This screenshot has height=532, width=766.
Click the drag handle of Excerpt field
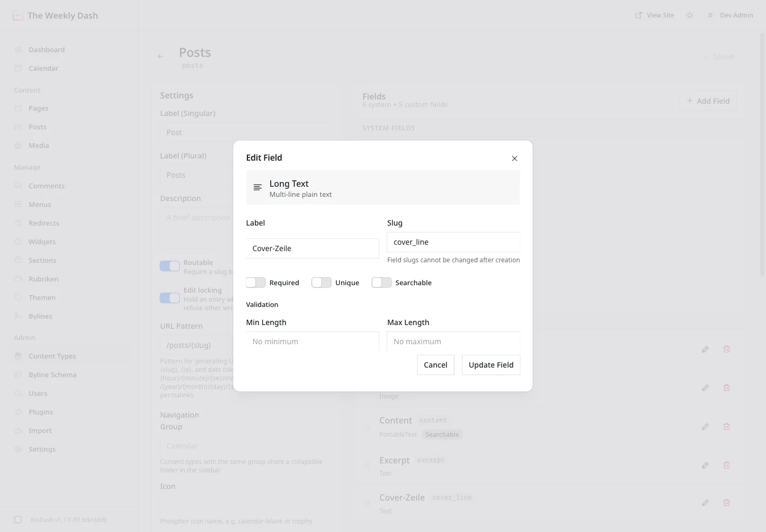368,465
